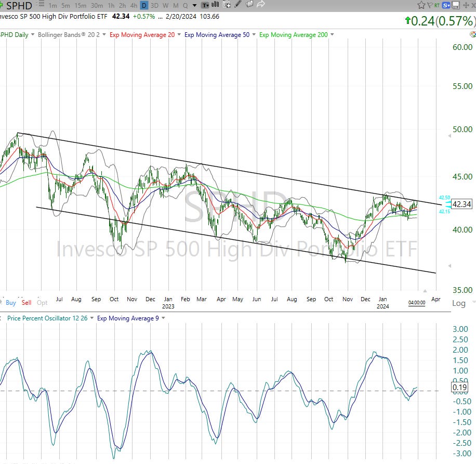Screen dimensions: 476x464
Task: Click the small triangle marker near 50.00 axis
Action: [x=449, y=136]
